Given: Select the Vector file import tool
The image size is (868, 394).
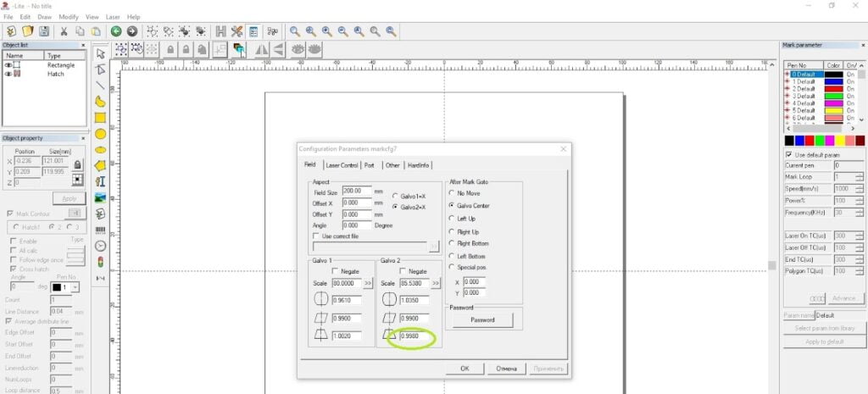Looking at the screenshot, I should point(100,214).
